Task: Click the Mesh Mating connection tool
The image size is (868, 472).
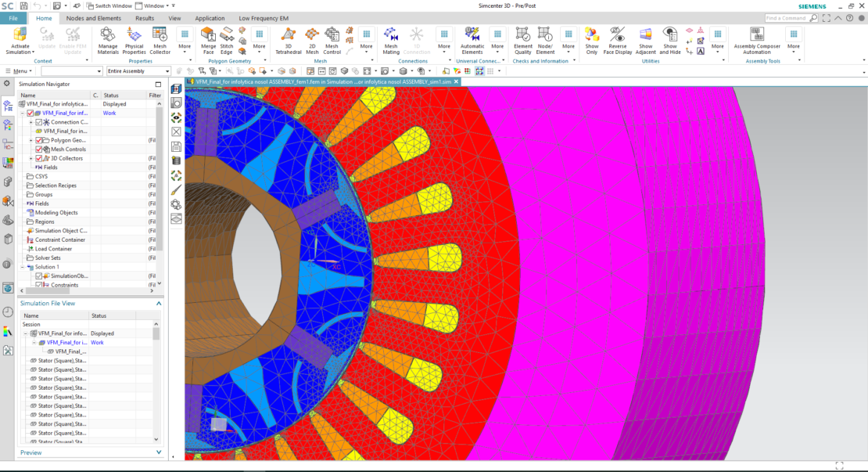Action: coord(393,41)
